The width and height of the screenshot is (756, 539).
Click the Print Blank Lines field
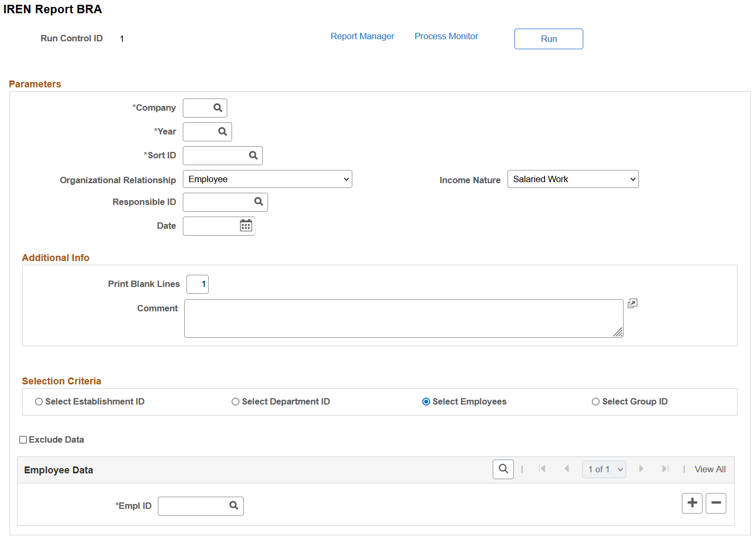[198, 284]
